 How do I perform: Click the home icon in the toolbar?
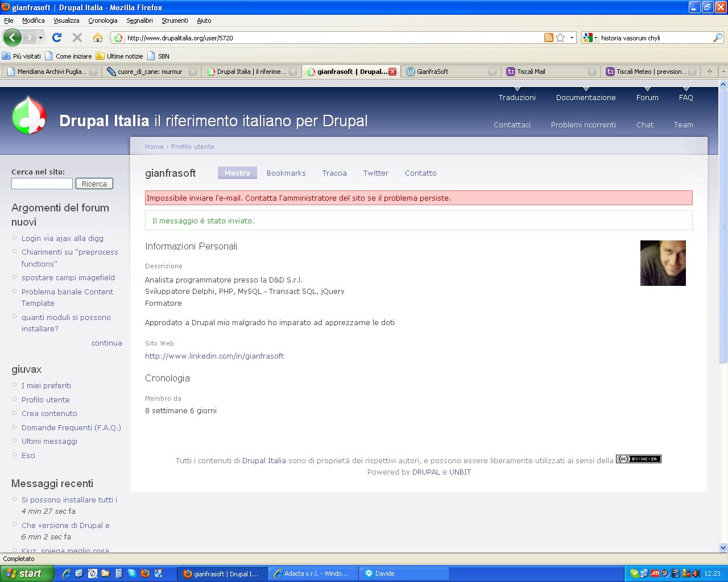click(98, 38)
